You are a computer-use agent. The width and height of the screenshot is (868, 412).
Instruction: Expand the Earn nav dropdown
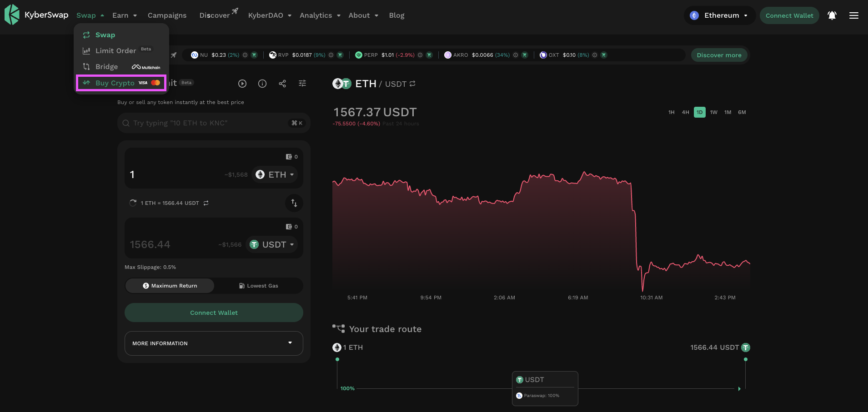(125, 15)
